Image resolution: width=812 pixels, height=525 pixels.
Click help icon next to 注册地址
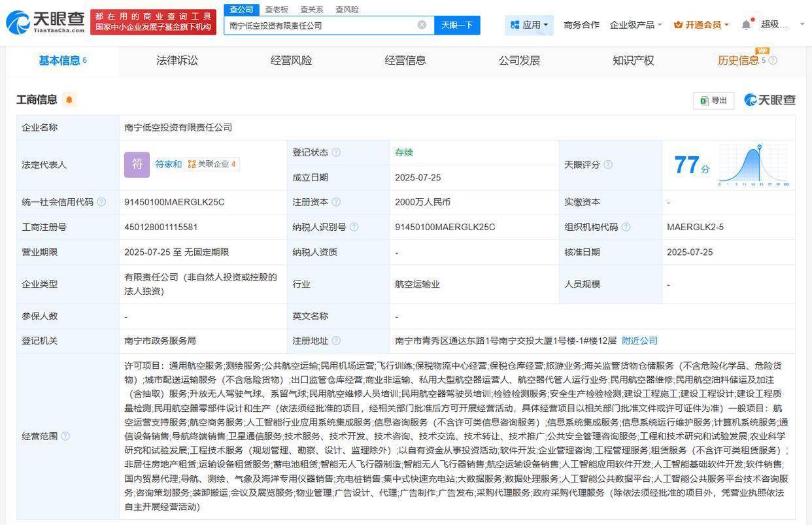click(336, 341)
